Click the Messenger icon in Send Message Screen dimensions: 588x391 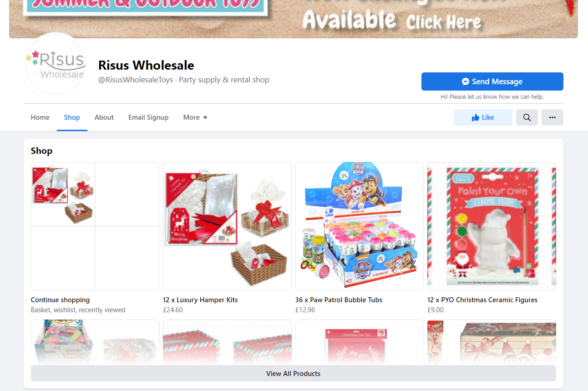pos(466,81)
